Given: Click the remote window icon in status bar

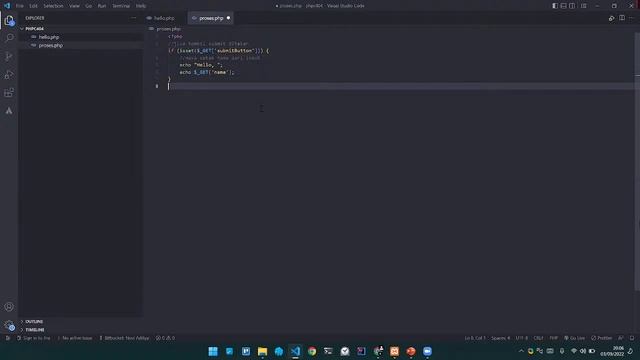Looking at the screenshot, I should (8, 338).
